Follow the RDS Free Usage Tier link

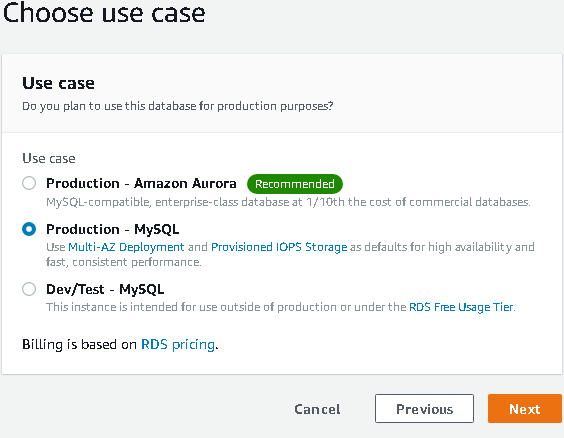click(x=461, y=307)
